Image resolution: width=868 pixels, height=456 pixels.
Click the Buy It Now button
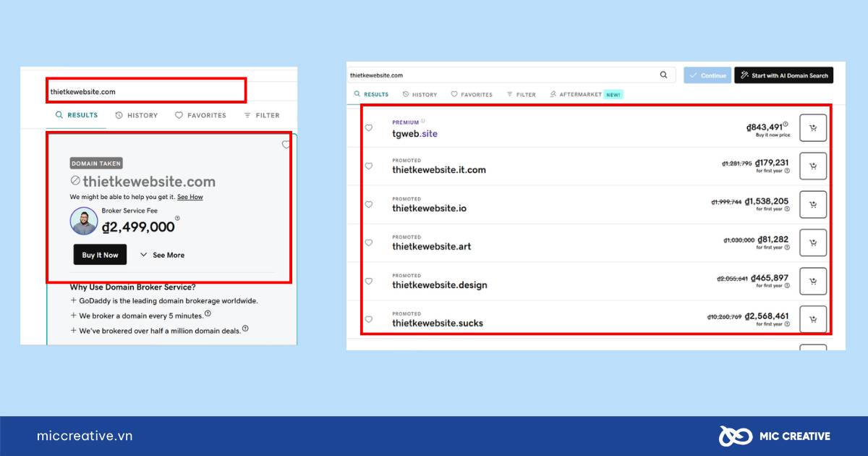tap(100, 255)
